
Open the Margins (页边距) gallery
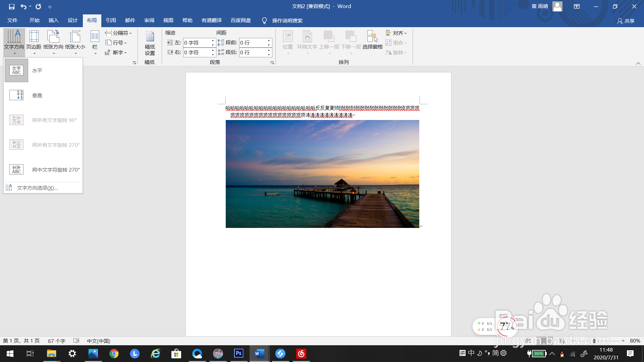[x=34, y=43]
